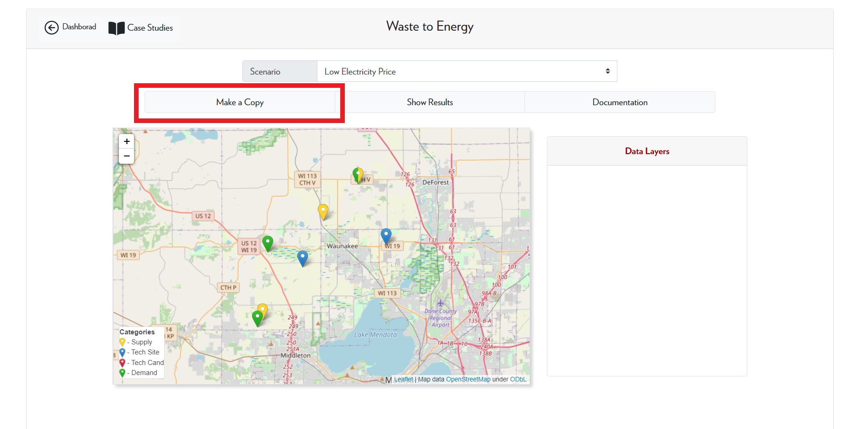Open the OpenStreetMap link
Viewport: 868px width, 429px height.
click(468, 380)
